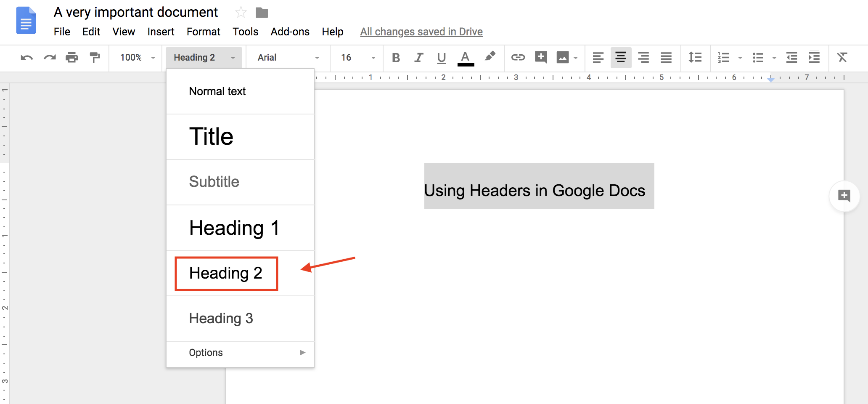Create a bulleted list
The width and height of the screenshot is (868, 404).
coord(758,57)
